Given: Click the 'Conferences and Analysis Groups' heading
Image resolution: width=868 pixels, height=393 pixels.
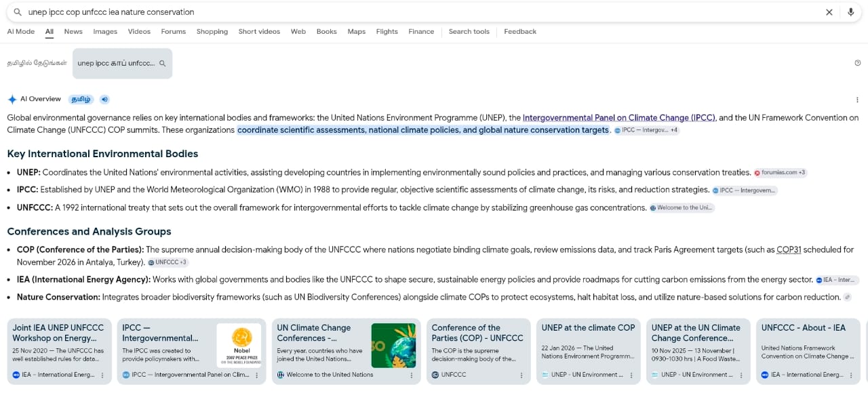Looking at the screenshot, I should (89, 232).
